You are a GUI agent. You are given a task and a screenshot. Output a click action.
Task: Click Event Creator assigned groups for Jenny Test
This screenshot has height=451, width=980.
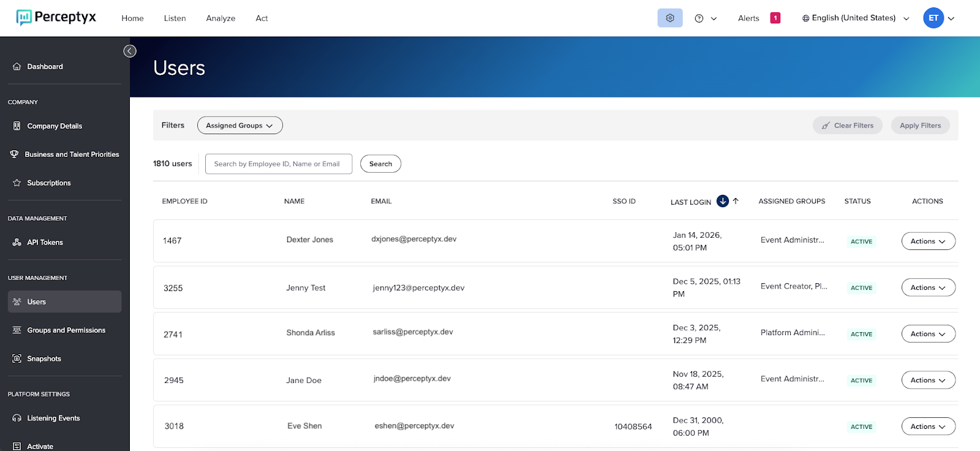[x=794, y=286]
